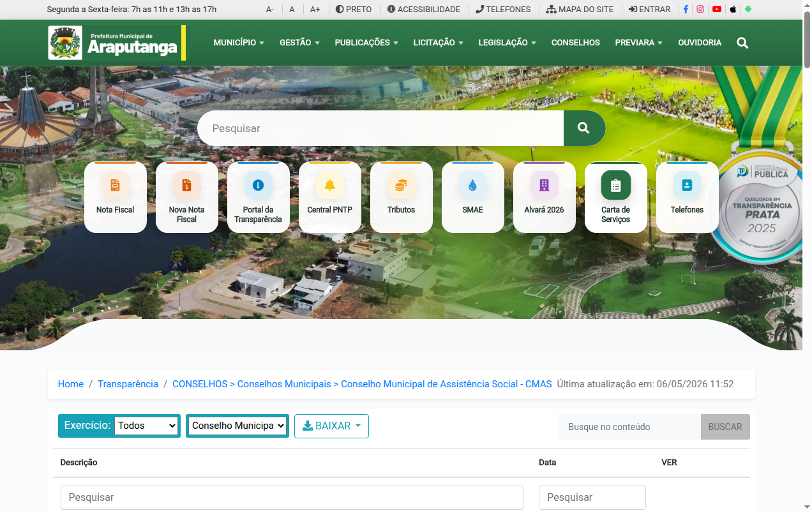This screenshot has height=513, width=812.
Task: Open Instagram profile icon
Action: [700, 10]
